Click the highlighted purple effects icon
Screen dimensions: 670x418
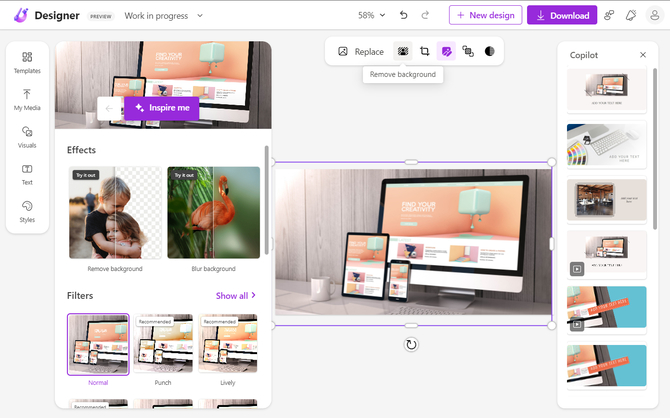tap(446, 51)
